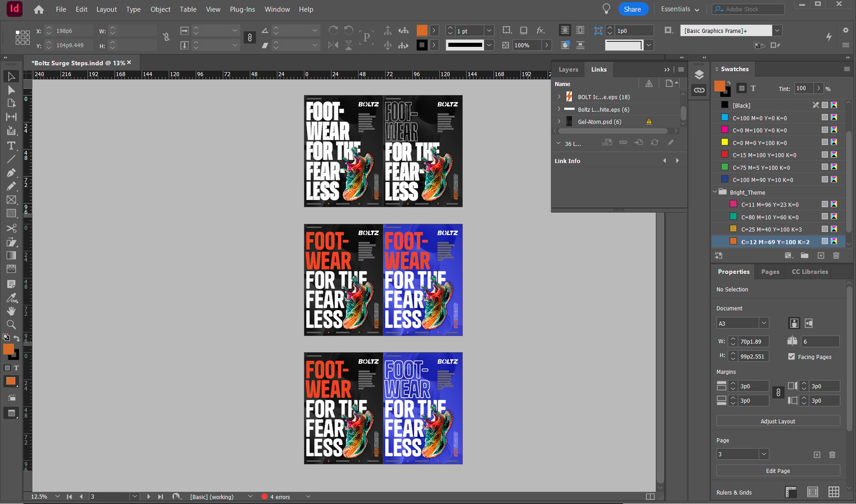Toggle the Facing Pages checkbox

(791, 356)
